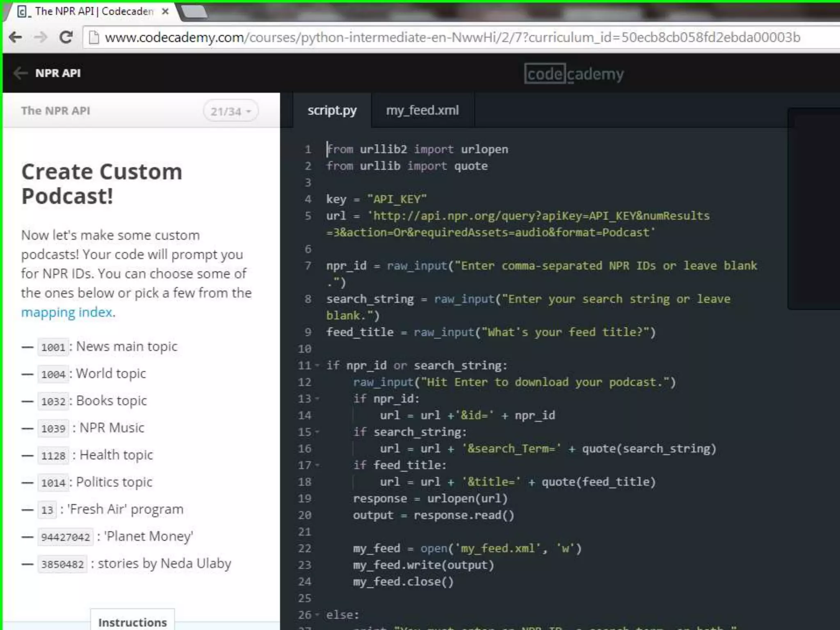Collapse the code fold at line 17
840x630 pixels.
tap(317, 465)
